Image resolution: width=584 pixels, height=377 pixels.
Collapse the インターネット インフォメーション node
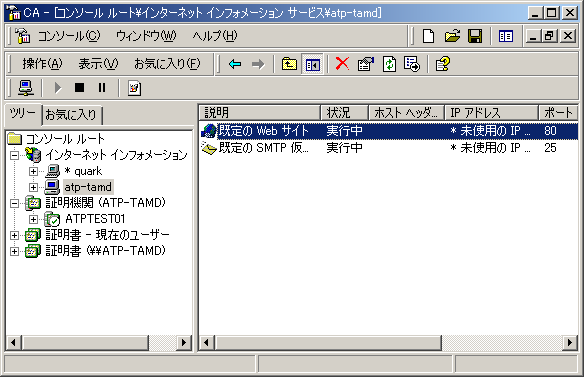pyautogui.click(x=14, y=155)
